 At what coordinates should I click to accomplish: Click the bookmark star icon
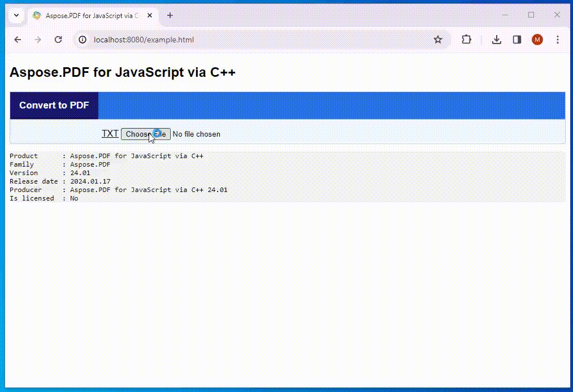click(x=438, y=40)
